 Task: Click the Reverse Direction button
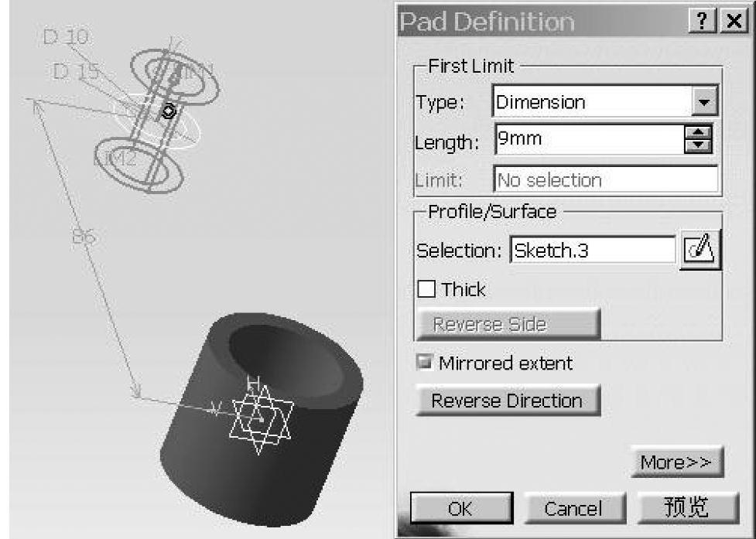[508, 400]
